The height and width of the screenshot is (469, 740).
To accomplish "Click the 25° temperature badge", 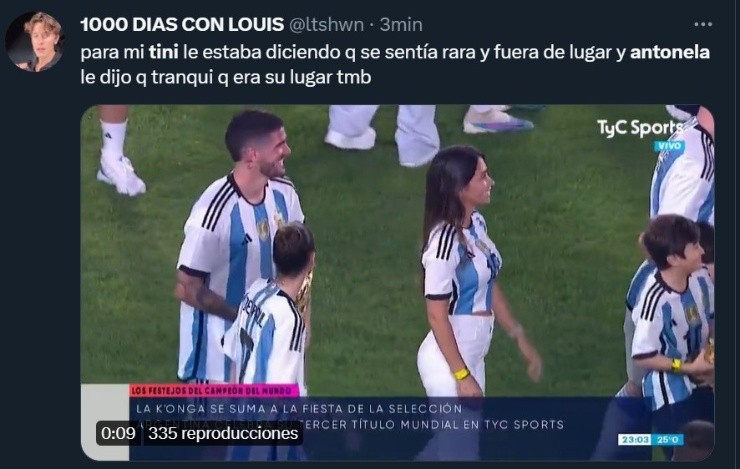I will click(668, 440).
